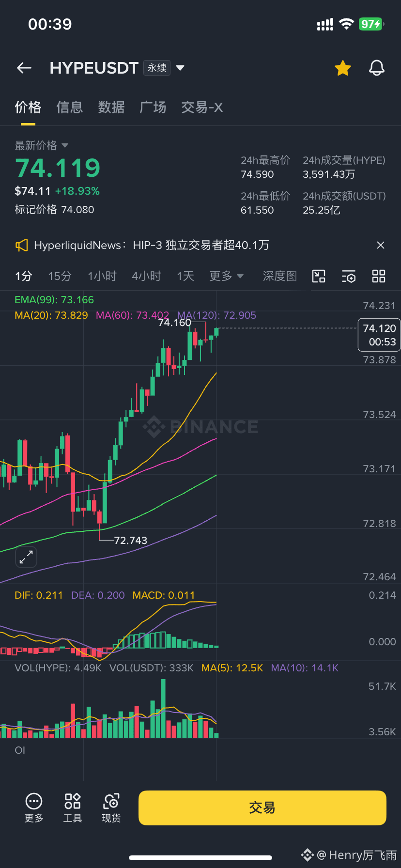Select the 1小时 chart interval

pos(102,276)
